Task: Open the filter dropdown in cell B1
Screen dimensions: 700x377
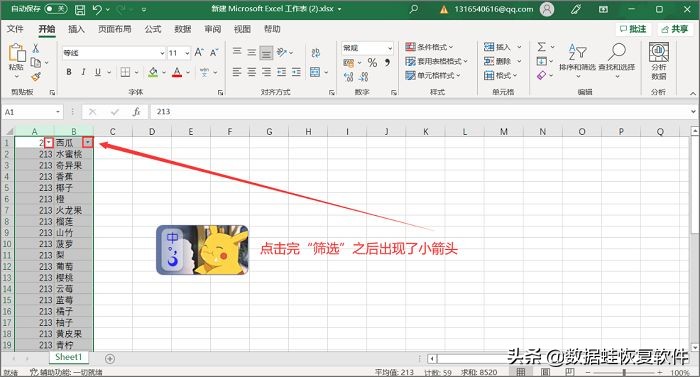Action: tap(88, 142)
